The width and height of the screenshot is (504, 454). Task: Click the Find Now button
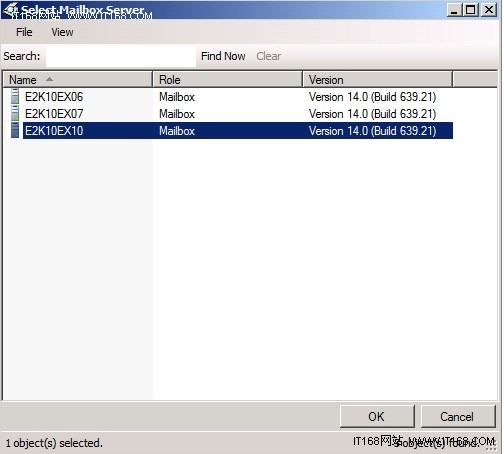click(x=223, y=56)
